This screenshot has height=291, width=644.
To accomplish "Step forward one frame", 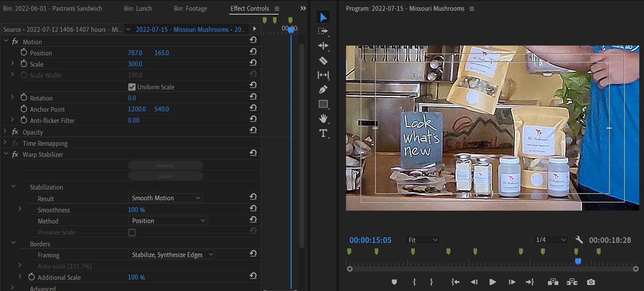I will click(x=512, y=282).
